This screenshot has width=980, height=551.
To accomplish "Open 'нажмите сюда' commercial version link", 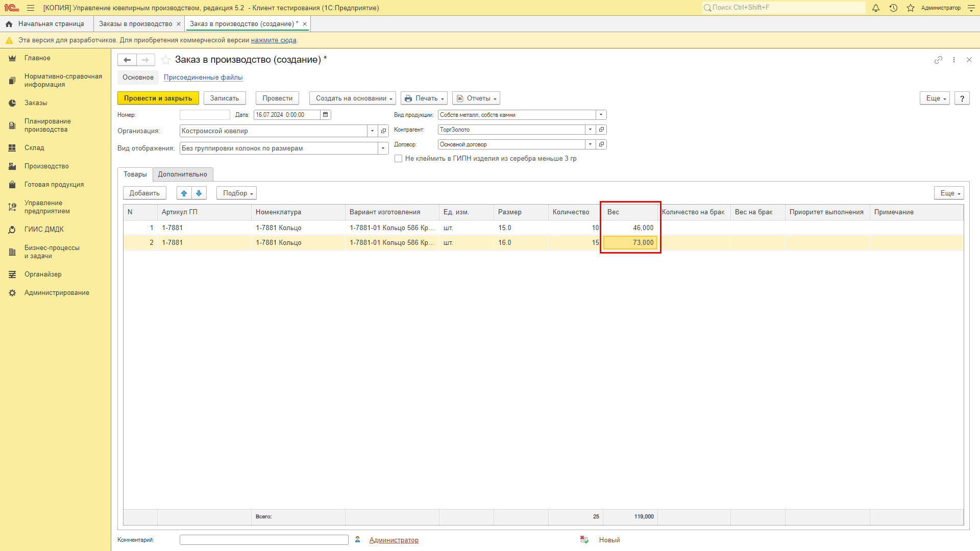I will 274,40.
